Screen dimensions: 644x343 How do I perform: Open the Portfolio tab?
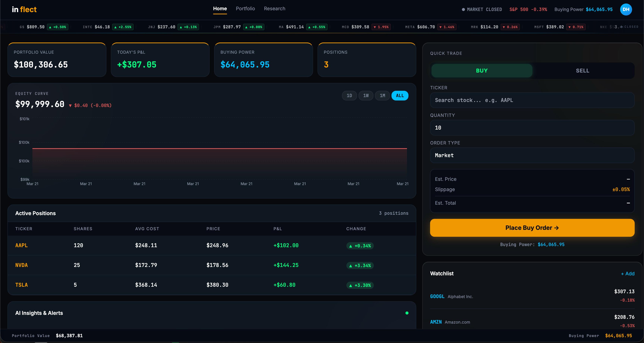[245, 9]
